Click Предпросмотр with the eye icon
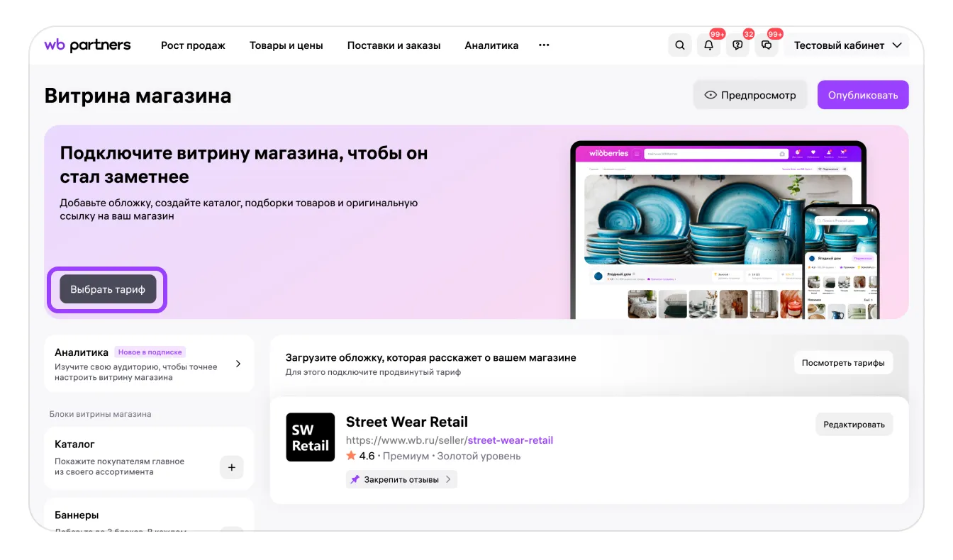This screenshot has width=953, height=560. pyautogui.click(x=749, y=95)
